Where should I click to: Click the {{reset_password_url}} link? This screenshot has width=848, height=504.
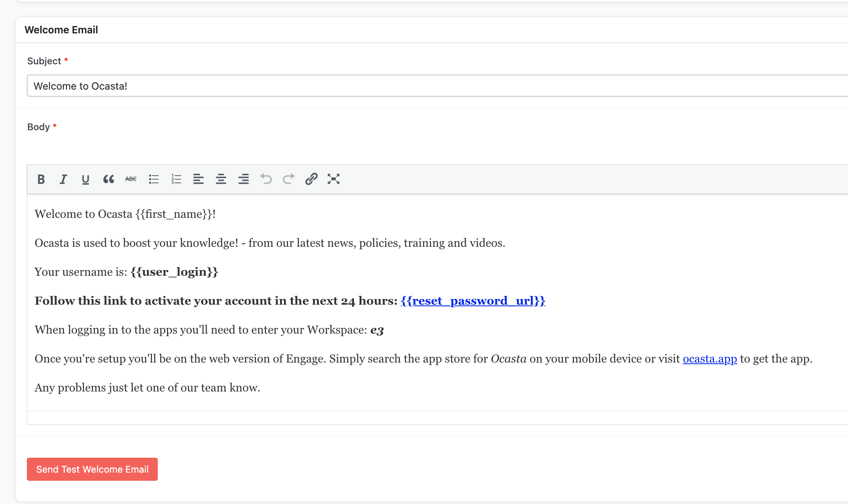[x=473, y=301]
